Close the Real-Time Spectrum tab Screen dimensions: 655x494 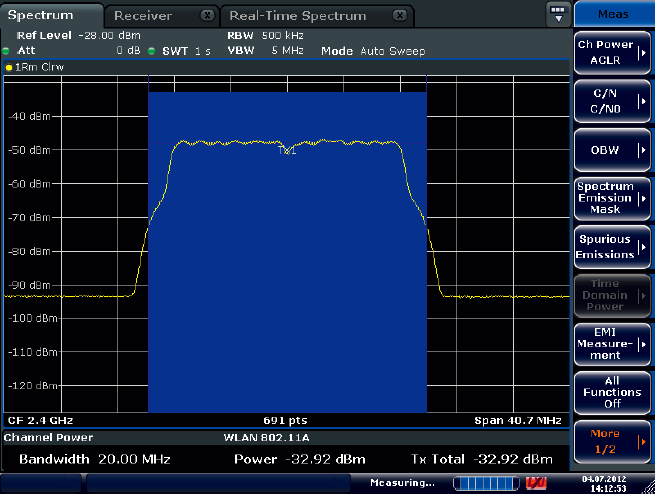(x=400, y=15)
